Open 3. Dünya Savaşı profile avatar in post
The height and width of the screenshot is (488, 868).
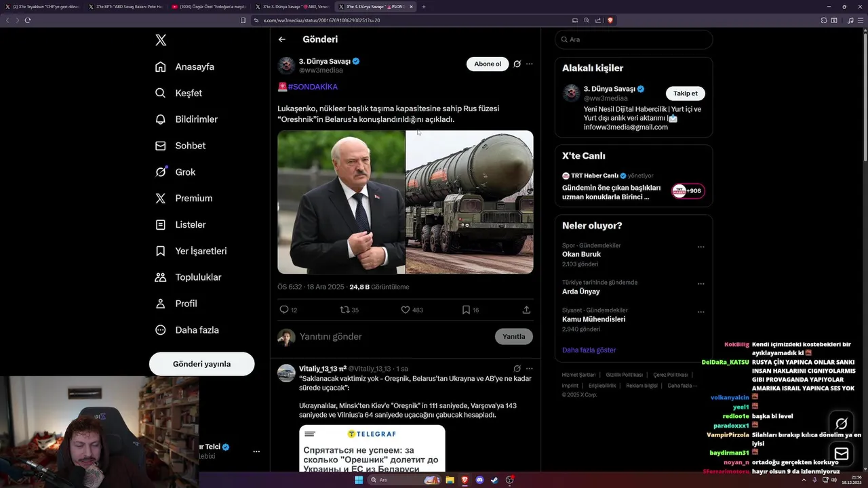click(x=286, y=66)
